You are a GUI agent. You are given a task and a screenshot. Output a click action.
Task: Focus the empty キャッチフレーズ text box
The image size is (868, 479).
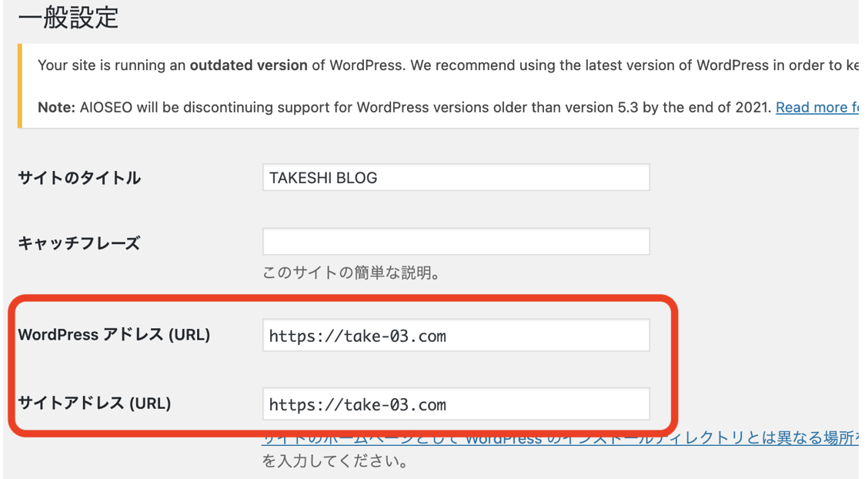tap(456, 242)
